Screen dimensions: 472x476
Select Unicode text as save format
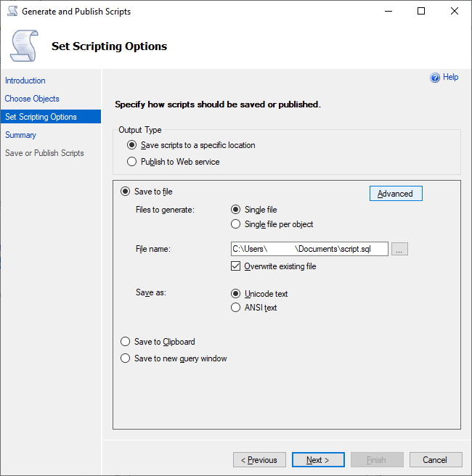(x=235, y=294)
